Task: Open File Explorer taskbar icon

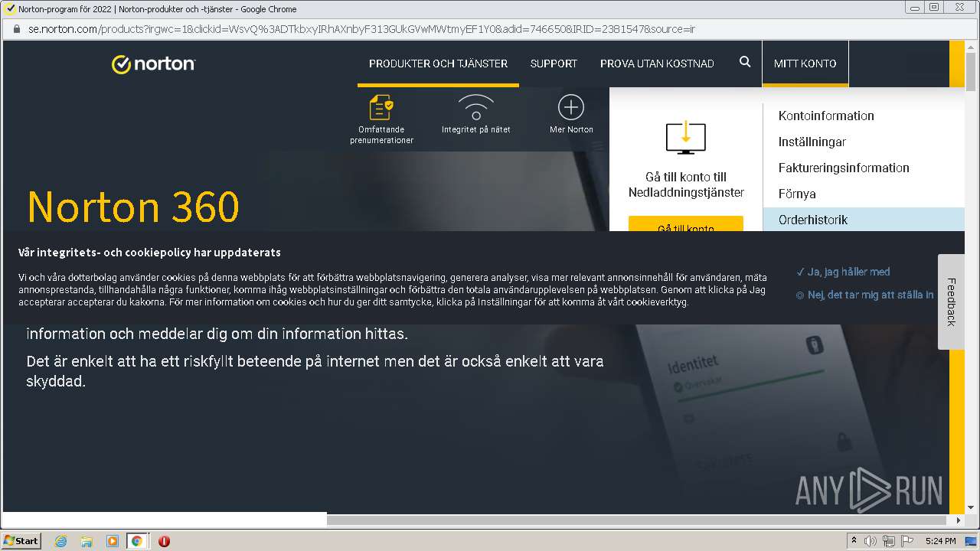Action: pos(87,541)
